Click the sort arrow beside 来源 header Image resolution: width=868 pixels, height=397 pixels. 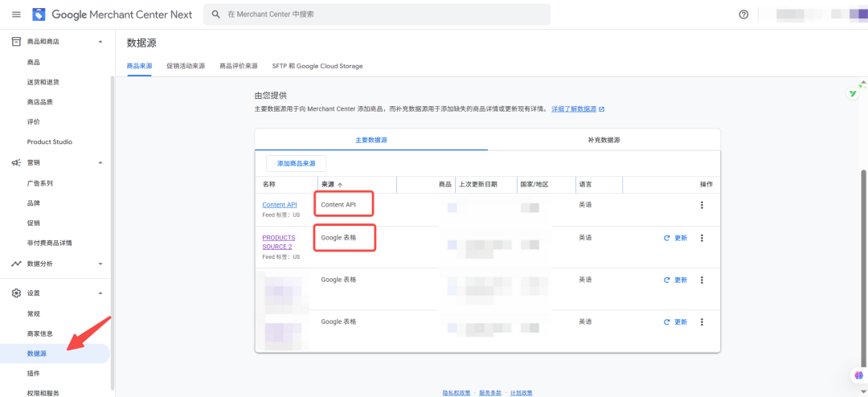point(340,185)
